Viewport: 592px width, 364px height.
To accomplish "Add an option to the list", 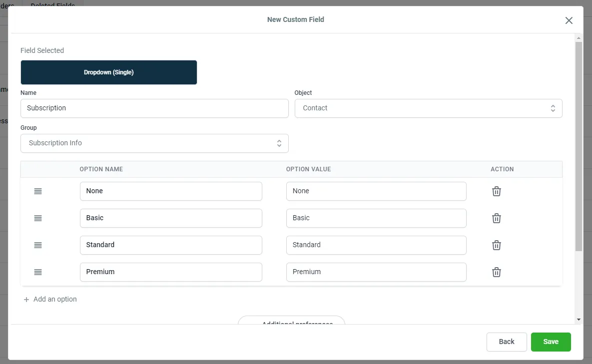I will pos(50,300).
